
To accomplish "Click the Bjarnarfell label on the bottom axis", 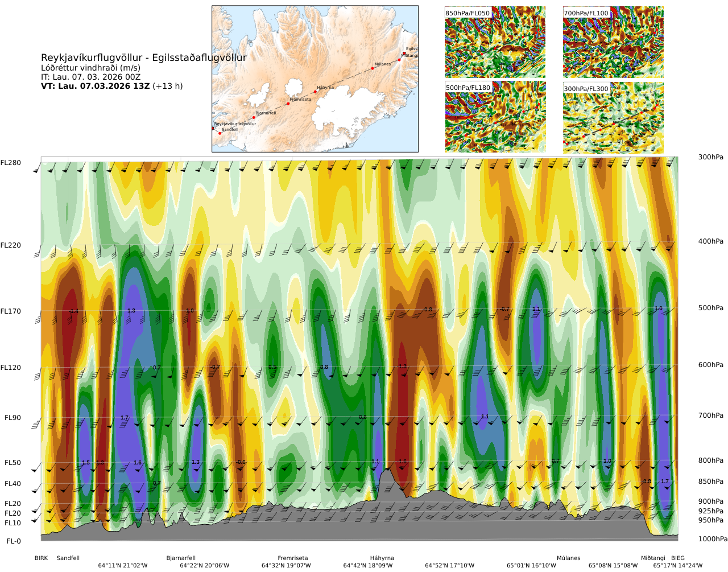I will [x=181, y=558].
